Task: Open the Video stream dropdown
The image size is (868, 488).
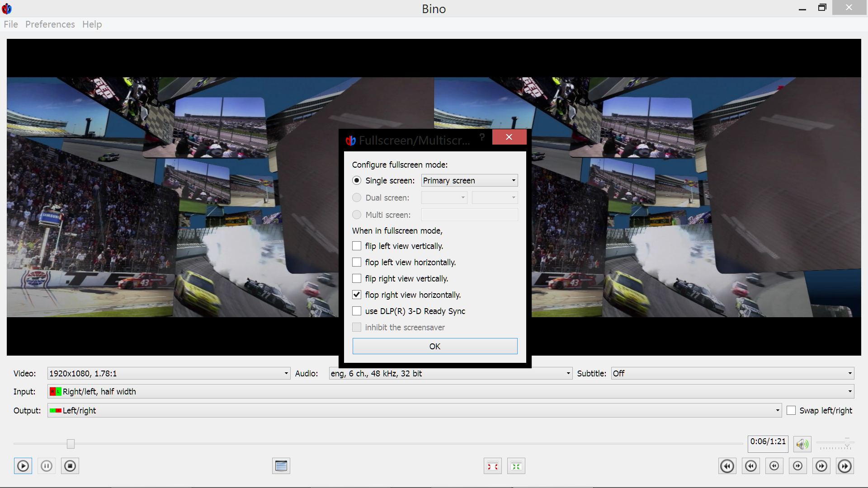Action: tap(169, 373)
